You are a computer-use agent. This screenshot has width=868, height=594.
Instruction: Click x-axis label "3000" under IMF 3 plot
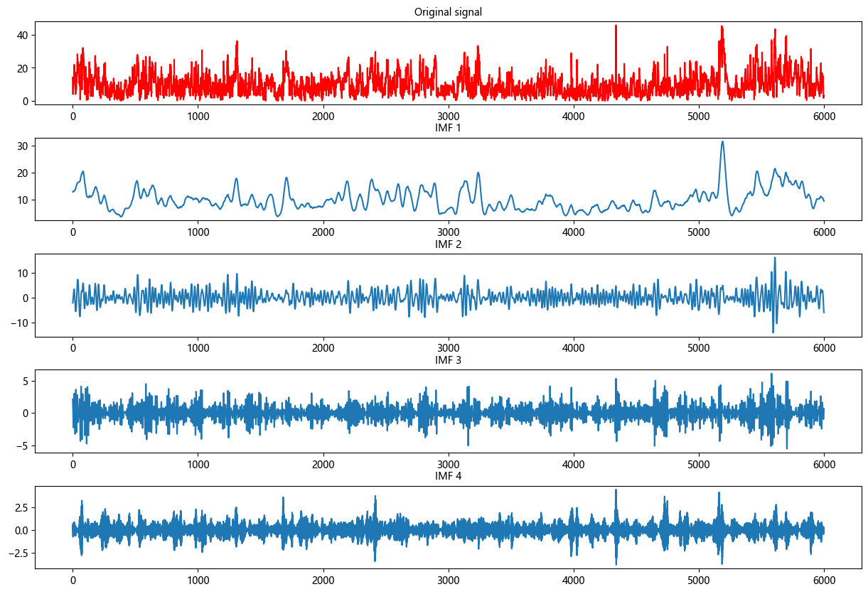pyautogui.click(x=448, y=465)
